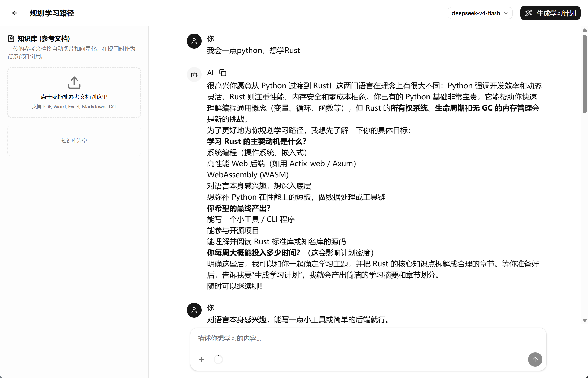This screenshot has height=378, width=588.
Task: Click the line 高性能 Web 后端（如用 Actix-web / Axum）
Action: pyautogui.click(x=281, y=164)
